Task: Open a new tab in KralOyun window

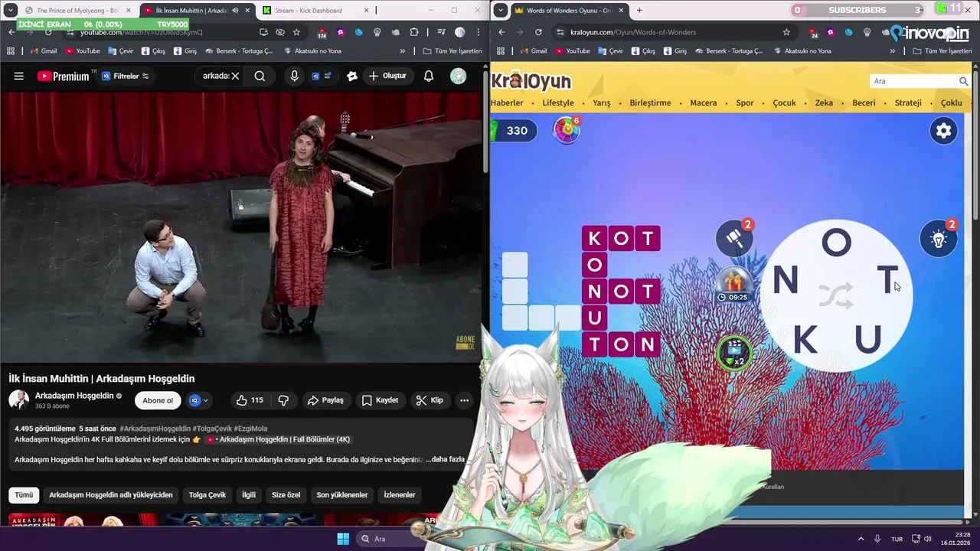Action: pos(639,11)
